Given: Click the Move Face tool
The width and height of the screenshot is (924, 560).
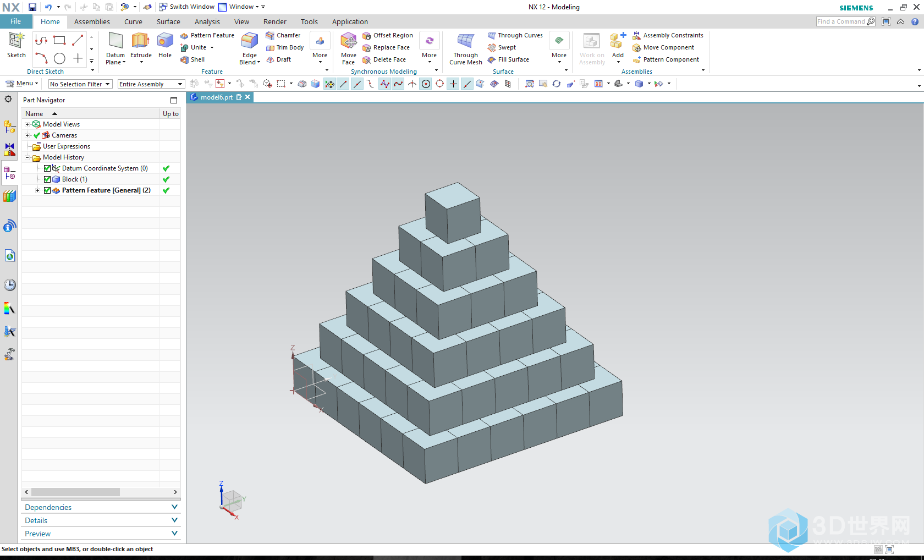Looking at the screenshot, I should (x=348, y=48).
